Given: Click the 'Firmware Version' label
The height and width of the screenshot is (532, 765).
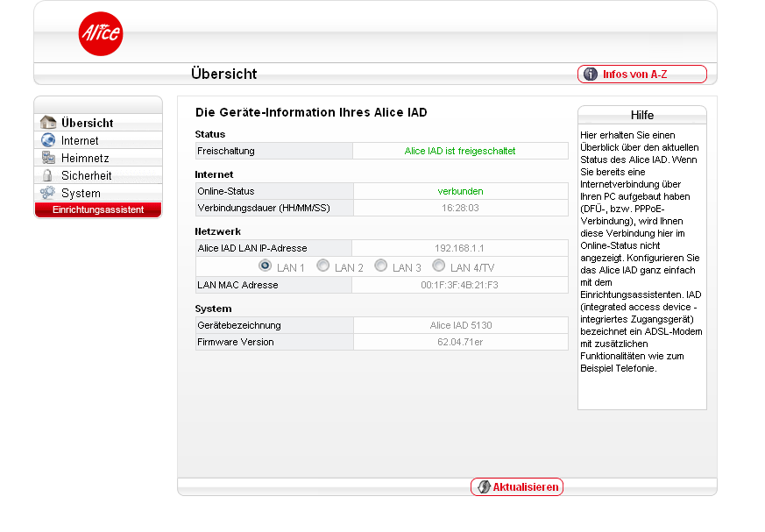Looking at the screenshot, I should tap(235, 342).
